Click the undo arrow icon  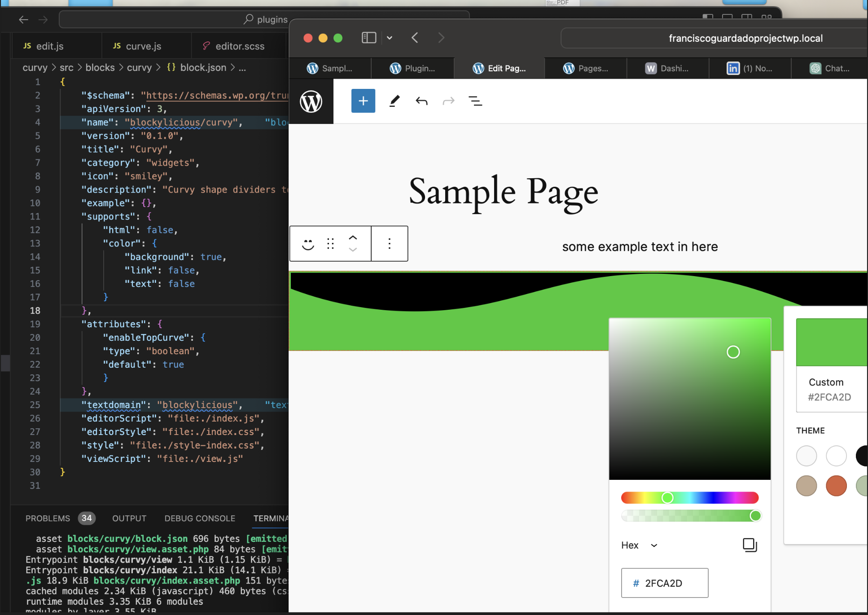point(422,101)
